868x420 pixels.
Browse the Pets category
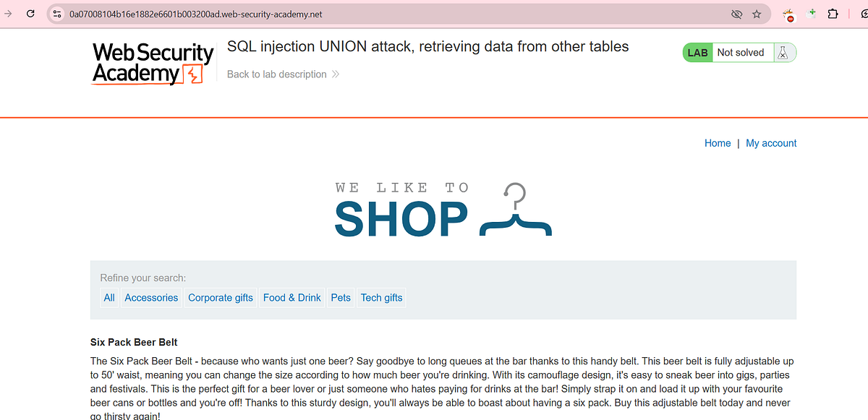(340, 297)
